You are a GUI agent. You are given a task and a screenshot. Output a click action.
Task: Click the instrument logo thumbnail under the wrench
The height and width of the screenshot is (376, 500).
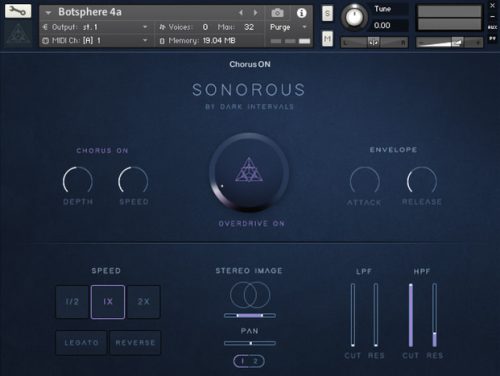coord(18,34)
